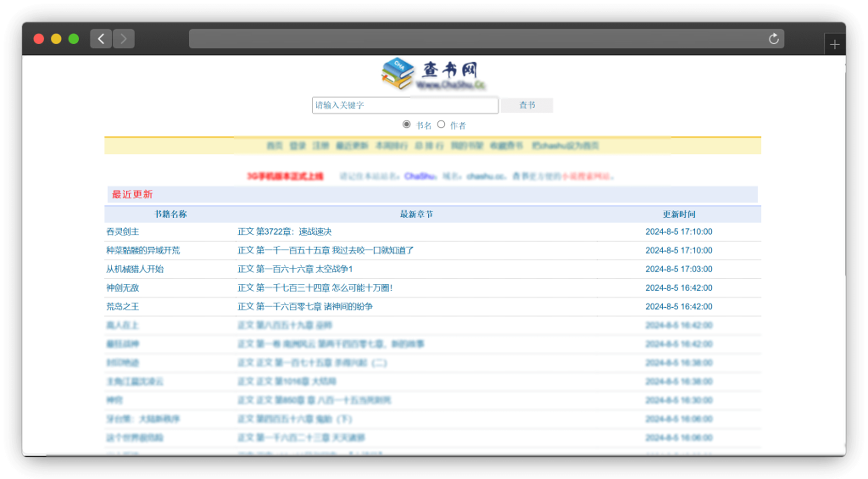Open the book 神剑无敌

click(122, 288)
